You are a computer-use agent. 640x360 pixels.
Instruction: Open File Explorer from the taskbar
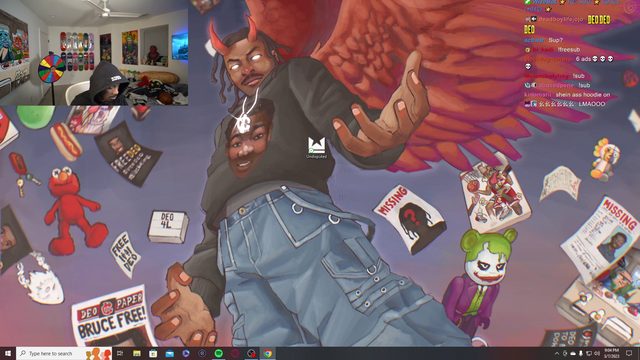coord(137,353)
